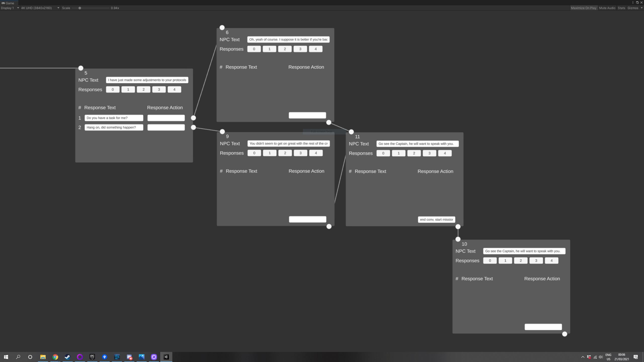Open the Steam app from the taskbar

[x=67, y=357]
